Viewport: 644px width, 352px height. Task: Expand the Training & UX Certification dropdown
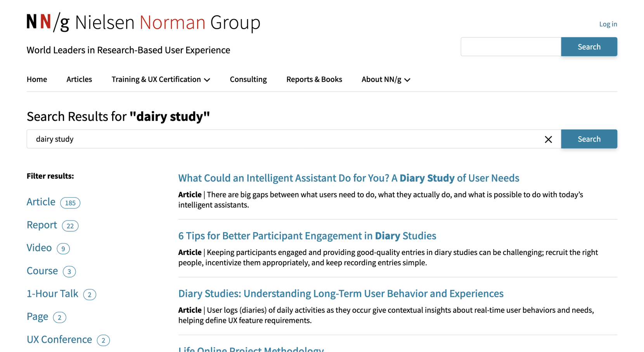tap(160, 79)
